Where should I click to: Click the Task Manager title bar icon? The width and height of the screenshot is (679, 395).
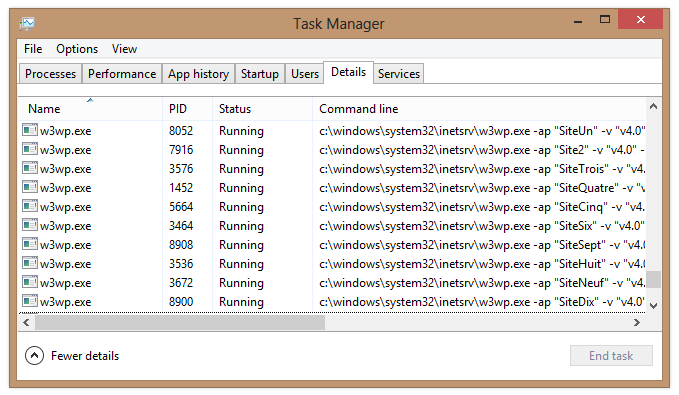coord(27,23)
